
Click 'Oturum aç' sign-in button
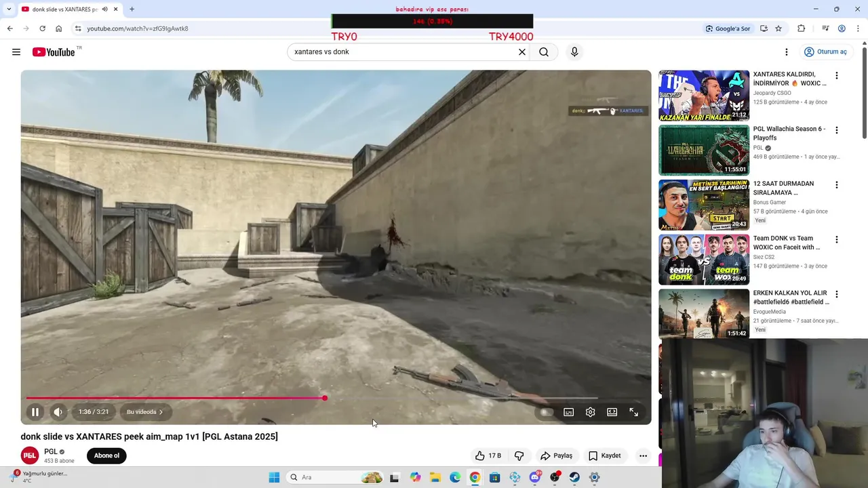825,52
